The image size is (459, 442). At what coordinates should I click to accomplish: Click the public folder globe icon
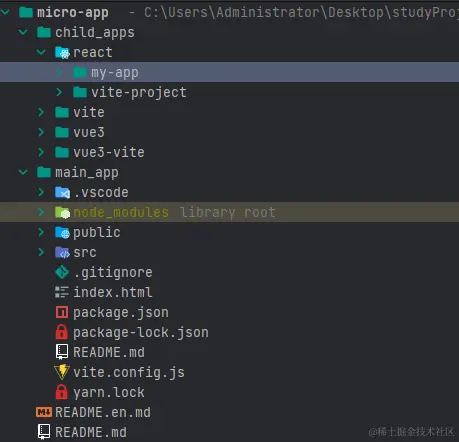pos(62,232)
